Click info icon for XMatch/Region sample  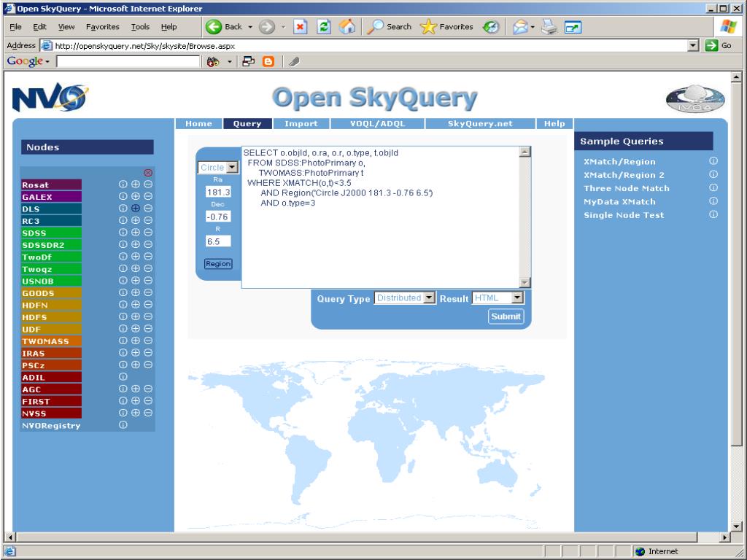coord(713,161)
